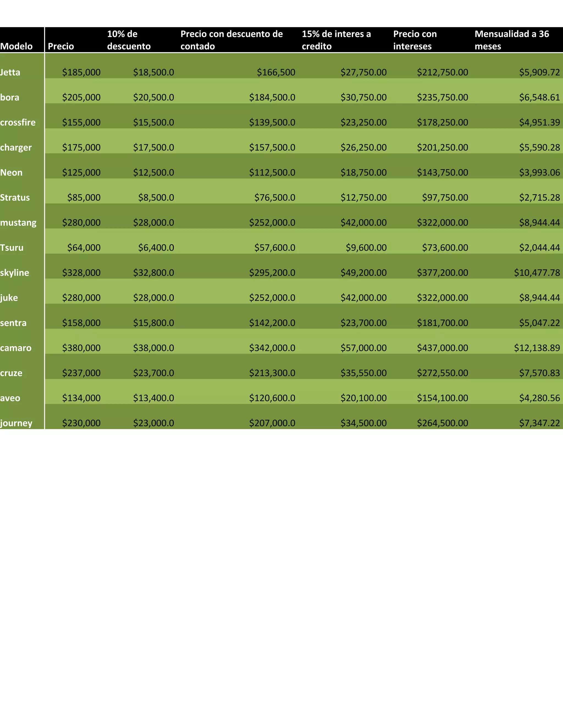The image size is (563, 728).
Task: Select the bora price $205,000 cell
Action: (81, 97)
